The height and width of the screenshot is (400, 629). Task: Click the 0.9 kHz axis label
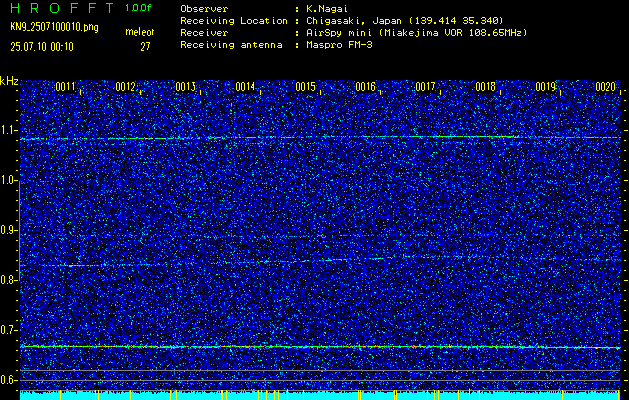click(9, 230)
